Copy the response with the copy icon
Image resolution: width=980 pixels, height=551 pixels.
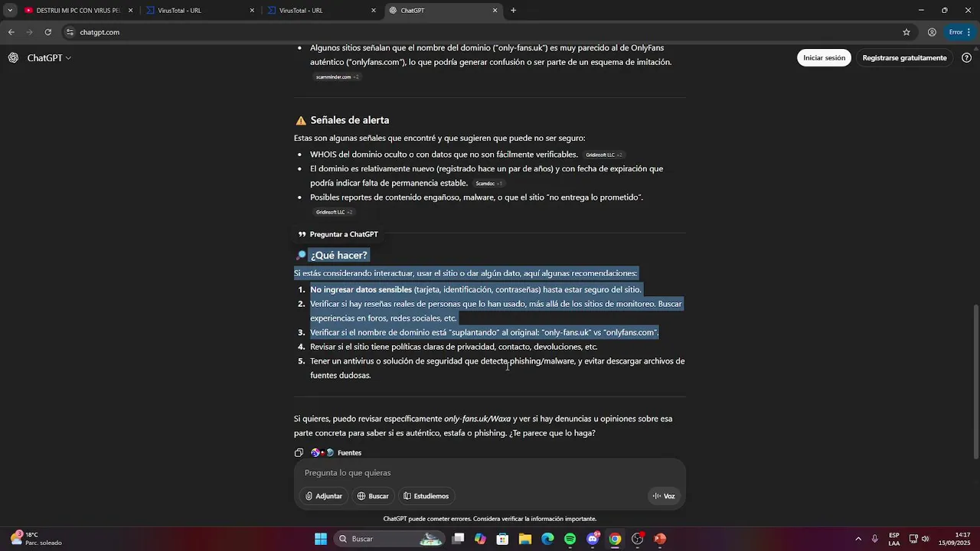tap(299, 453)
